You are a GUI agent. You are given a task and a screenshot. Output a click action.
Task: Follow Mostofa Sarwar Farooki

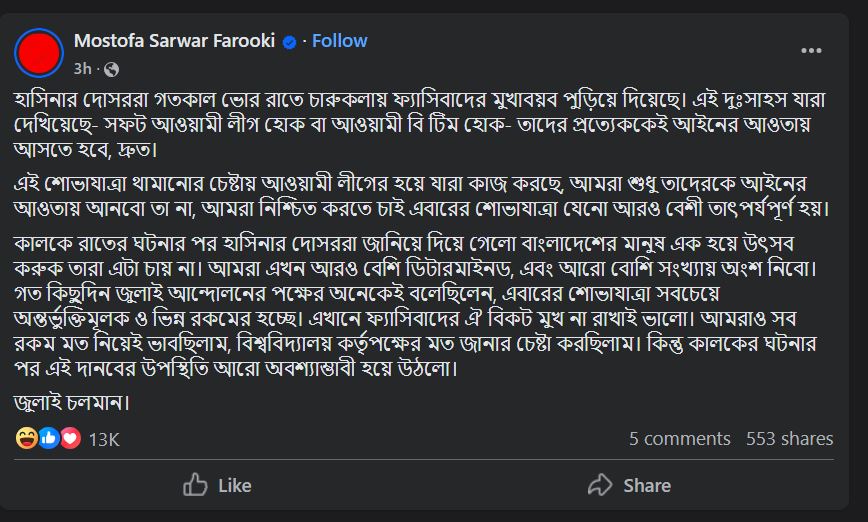click(339, 41)
